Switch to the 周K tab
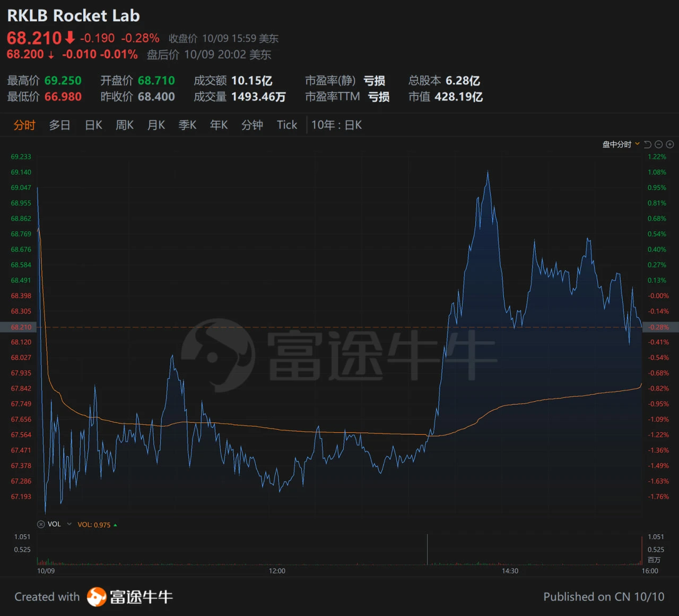This screenshot has height=616, width=679. [125, 125]
